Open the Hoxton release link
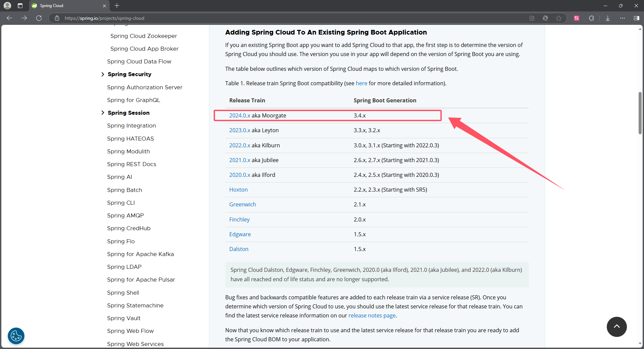The image size is (644, 349). coord(238,190)
